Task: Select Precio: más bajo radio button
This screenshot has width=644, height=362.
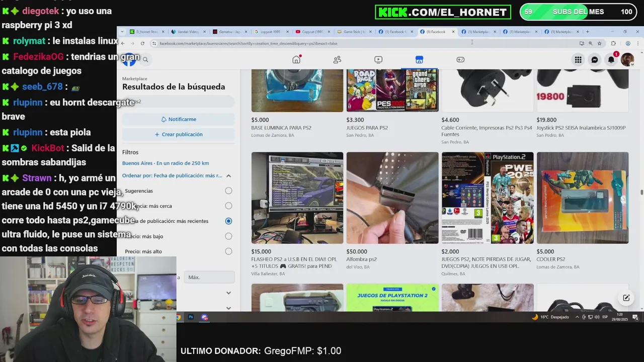Action: click(x=228, y=236)
